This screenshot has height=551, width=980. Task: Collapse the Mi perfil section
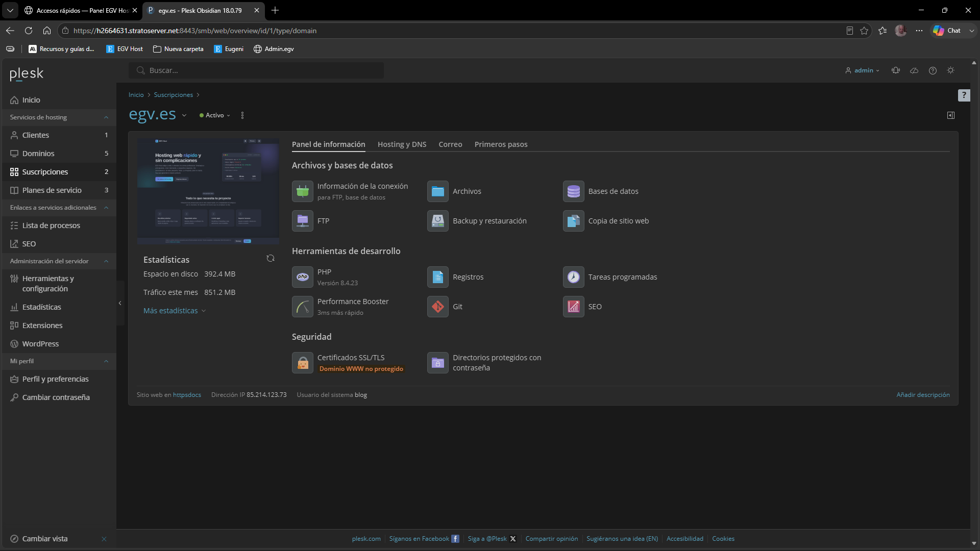106,361
